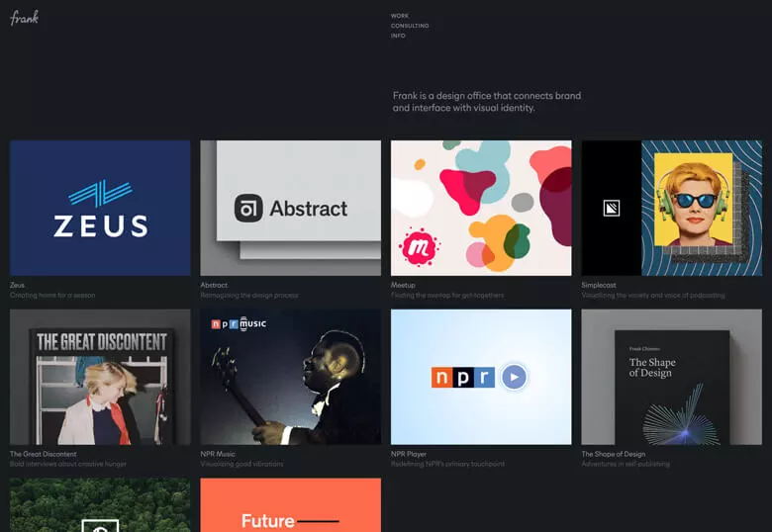
Task: Click the frank logo
Action: [x=24, y=18]
